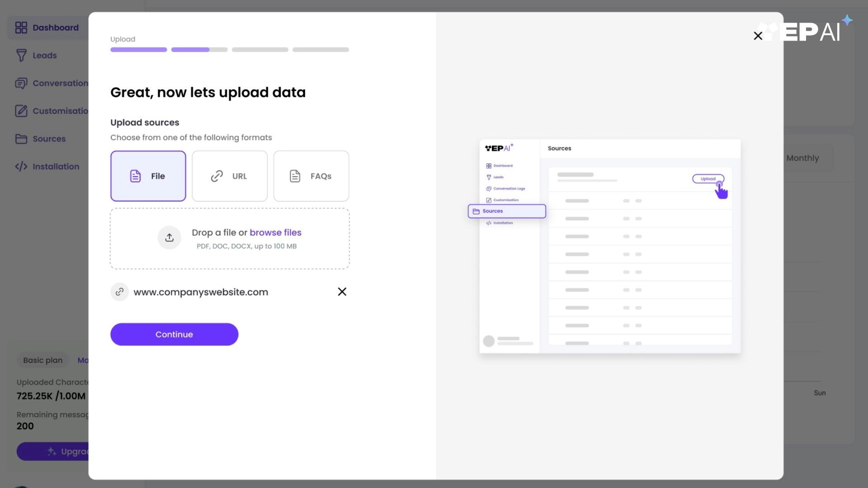Screen dimensions: 868x488
Task: Click the Dashboard grid icon in sidebar
Action: pos(21,28)
